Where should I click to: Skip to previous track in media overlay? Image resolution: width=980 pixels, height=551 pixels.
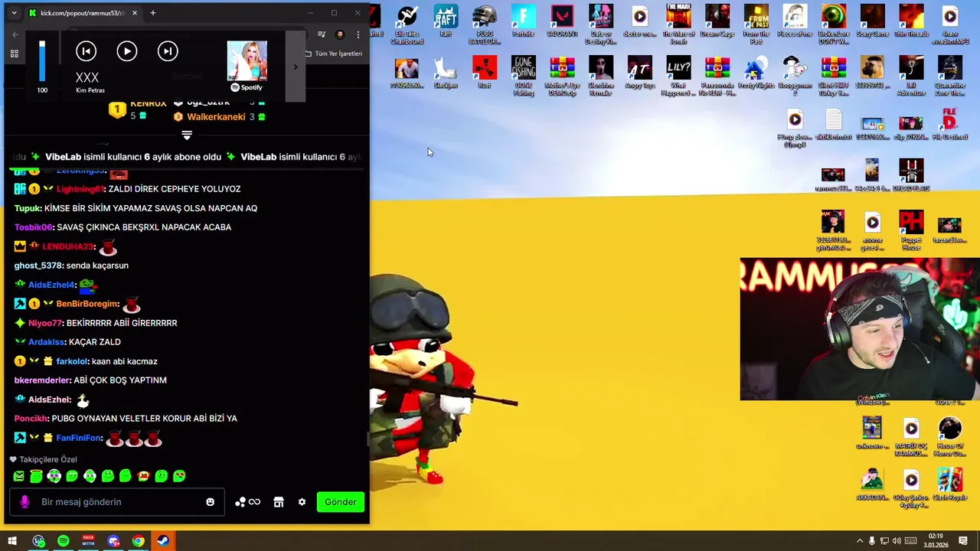(87, 51)
